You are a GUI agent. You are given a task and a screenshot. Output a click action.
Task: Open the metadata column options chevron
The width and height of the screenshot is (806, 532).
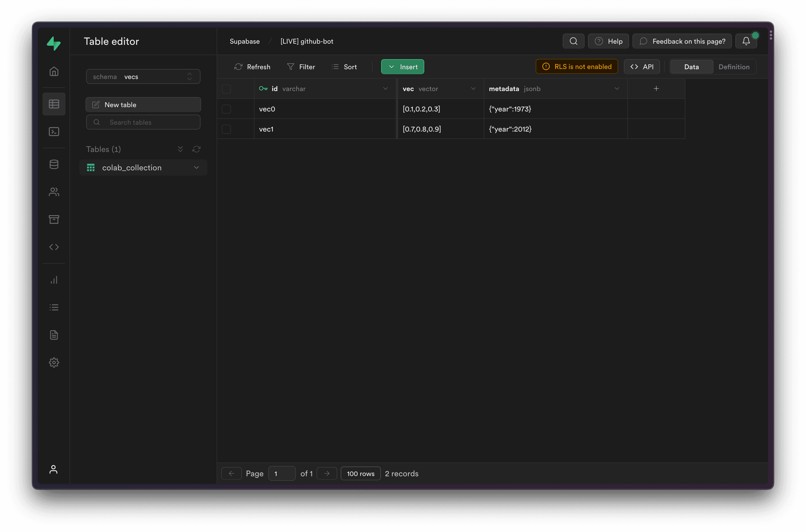(617, 88)
